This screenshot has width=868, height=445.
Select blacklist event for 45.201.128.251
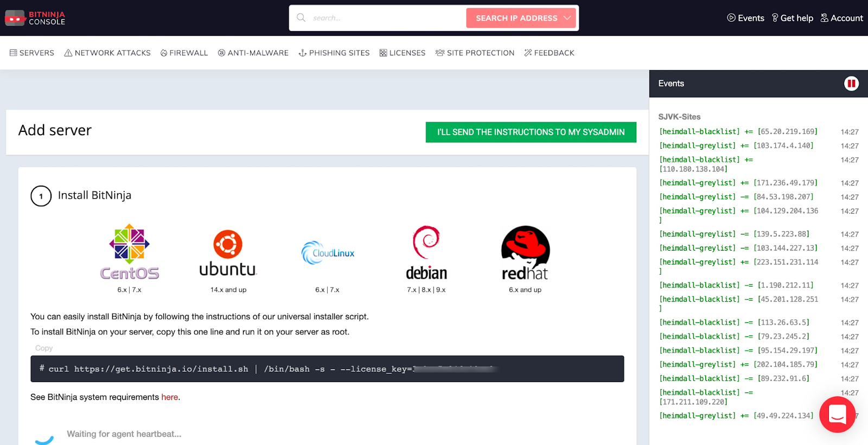point(739,303)
